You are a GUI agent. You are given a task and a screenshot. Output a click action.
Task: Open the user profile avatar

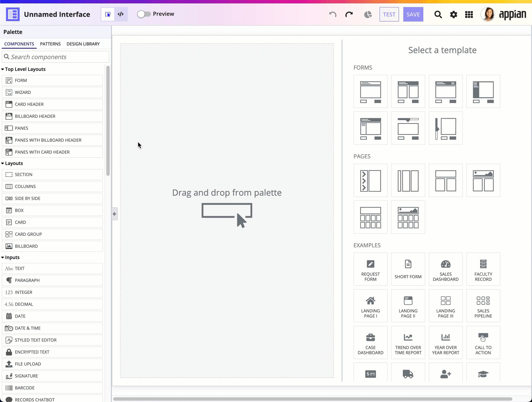[488, 15]
